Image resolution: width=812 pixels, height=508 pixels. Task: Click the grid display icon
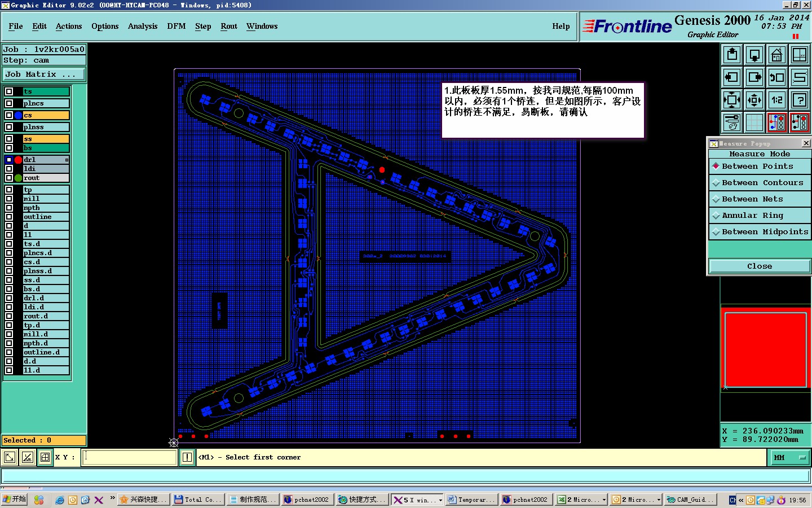754,122
